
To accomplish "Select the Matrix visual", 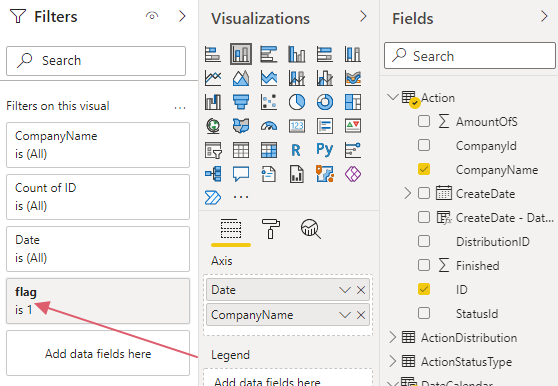I will click(x=269, y=150).
